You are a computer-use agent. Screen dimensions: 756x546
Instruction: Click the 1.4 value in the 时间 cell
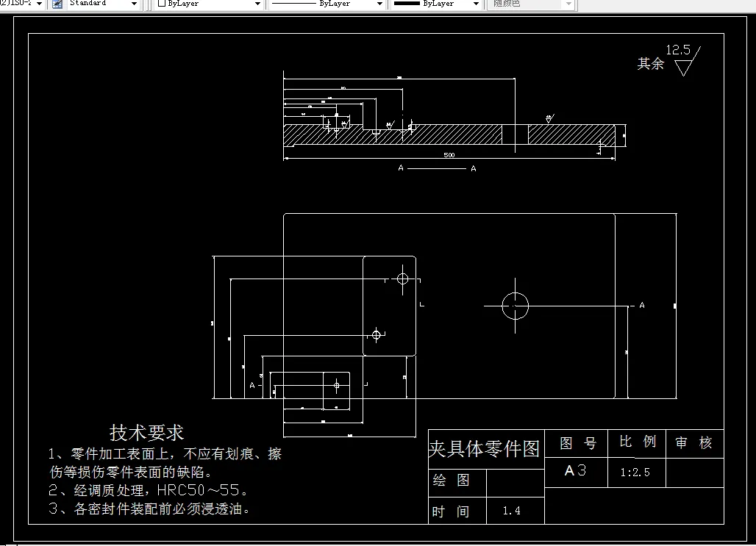(514, 511)
